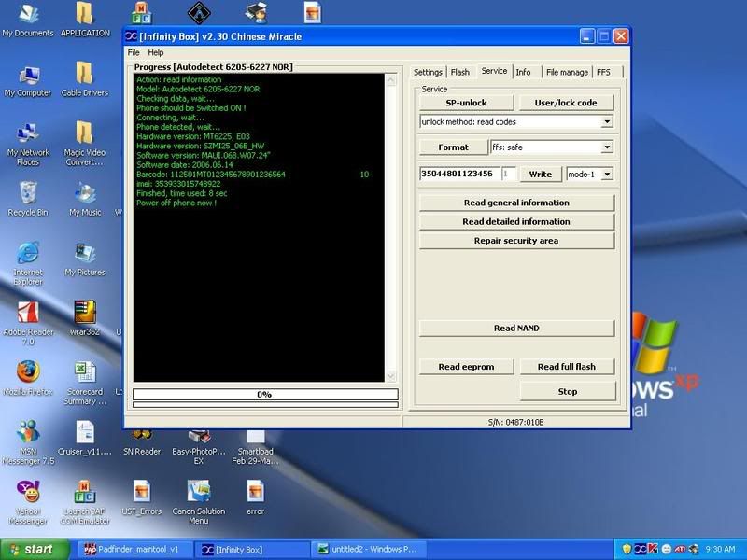Viewport: 747px width, 560px height.
Task: Switch to the FFS tab
Action: click(603, 73)
